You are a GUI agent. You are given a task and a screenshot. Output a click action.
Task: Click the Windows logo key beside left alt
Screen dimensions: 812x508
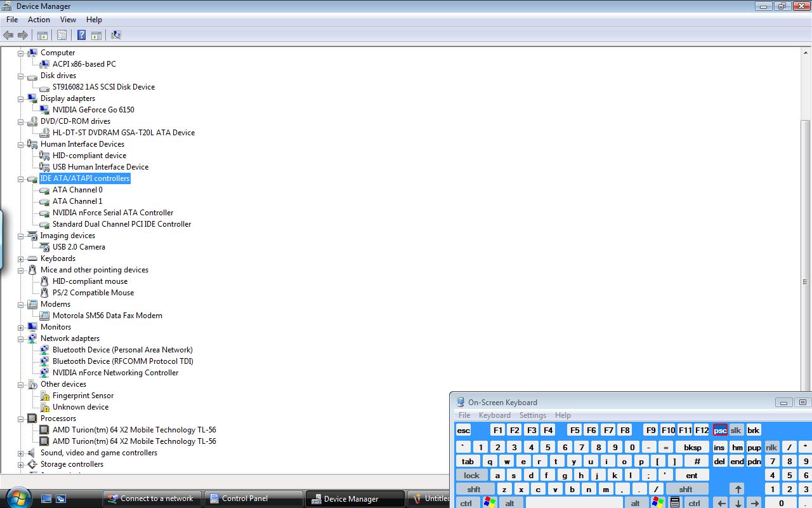click(x=489, y=503)
